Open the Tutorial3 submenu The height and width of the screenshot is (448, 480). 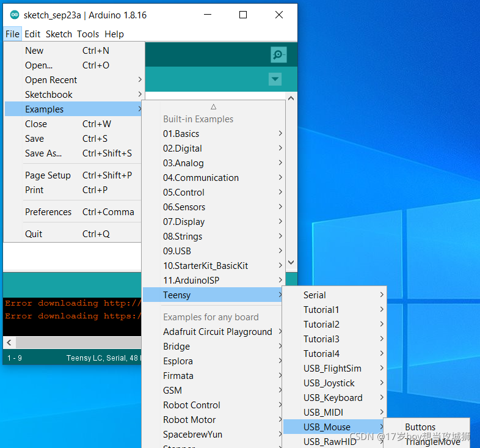point(334,339)
